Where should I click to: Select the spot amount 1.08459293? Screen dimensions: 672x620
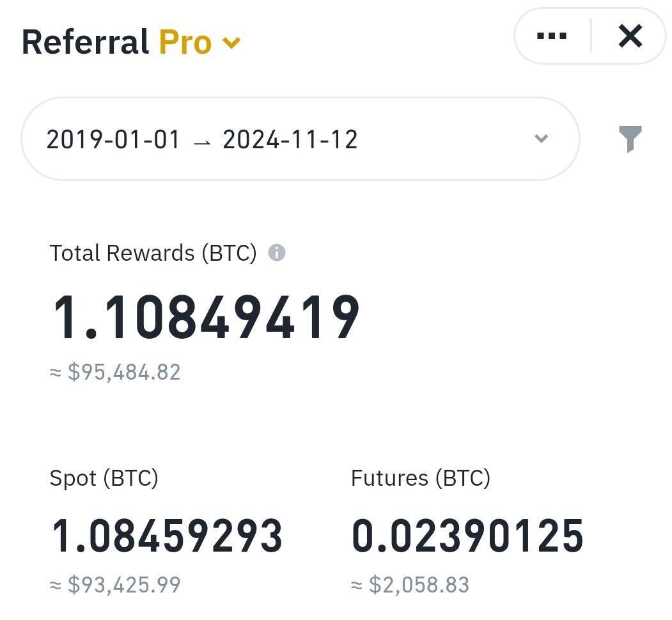click(x=166, y=536)
